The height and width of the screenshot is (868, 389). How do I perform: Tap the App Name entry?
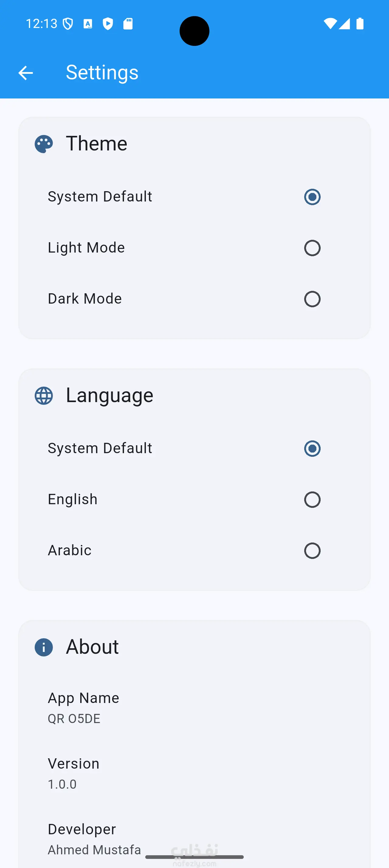point(84,707)
